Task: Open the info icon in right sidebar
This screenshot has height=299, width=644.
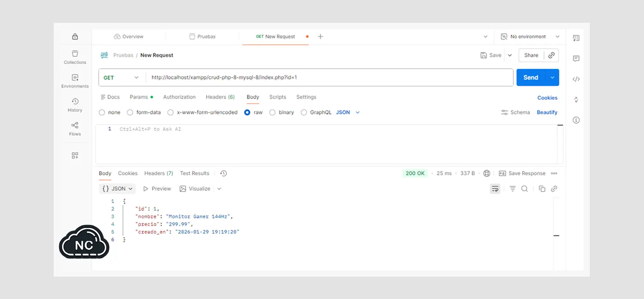Action: [x=576, y=120]
